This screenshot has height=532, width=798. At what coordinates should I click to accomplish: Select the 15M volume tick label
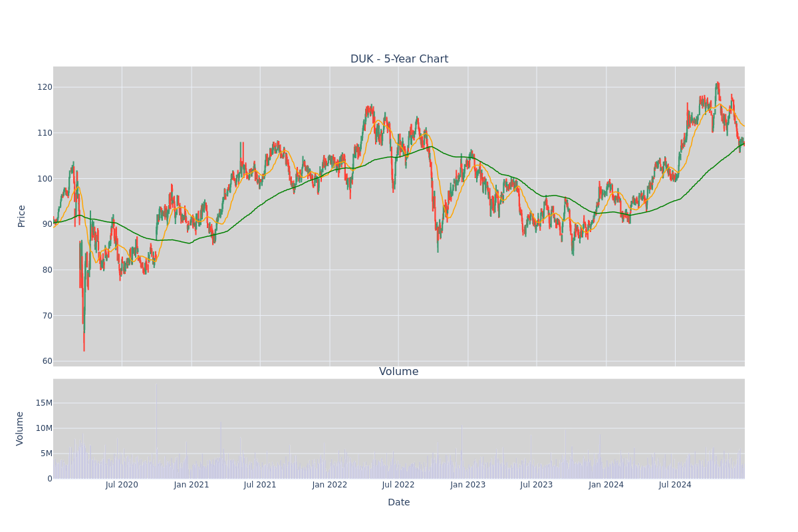tap(45, 403)
